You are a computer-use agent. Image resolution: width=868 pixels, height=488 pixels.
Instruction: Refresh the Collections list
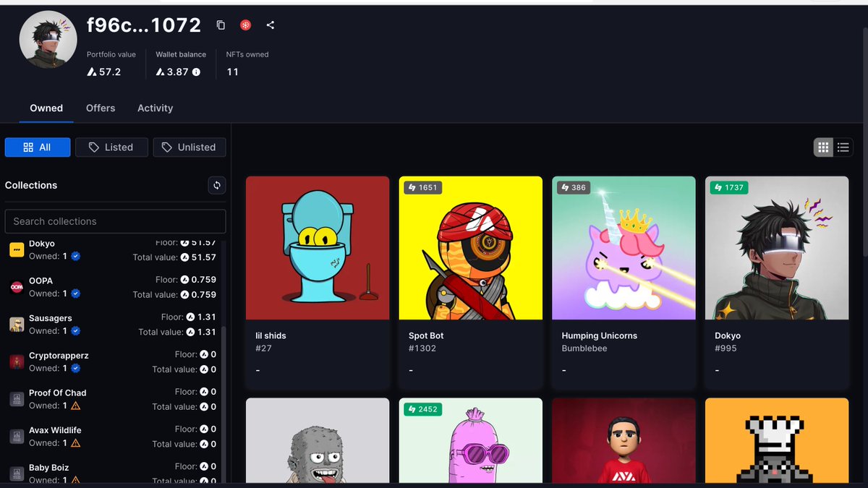pos(217,186)
